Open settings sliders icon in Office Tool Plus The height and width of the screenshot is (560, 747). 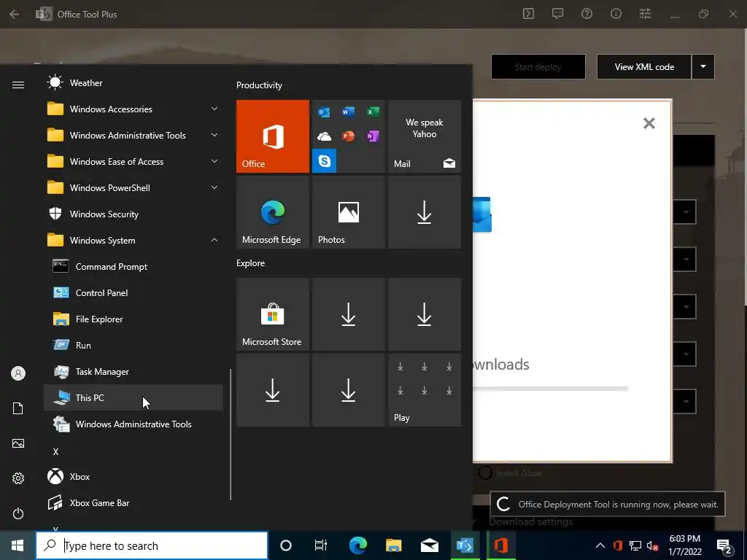point(645,14)
